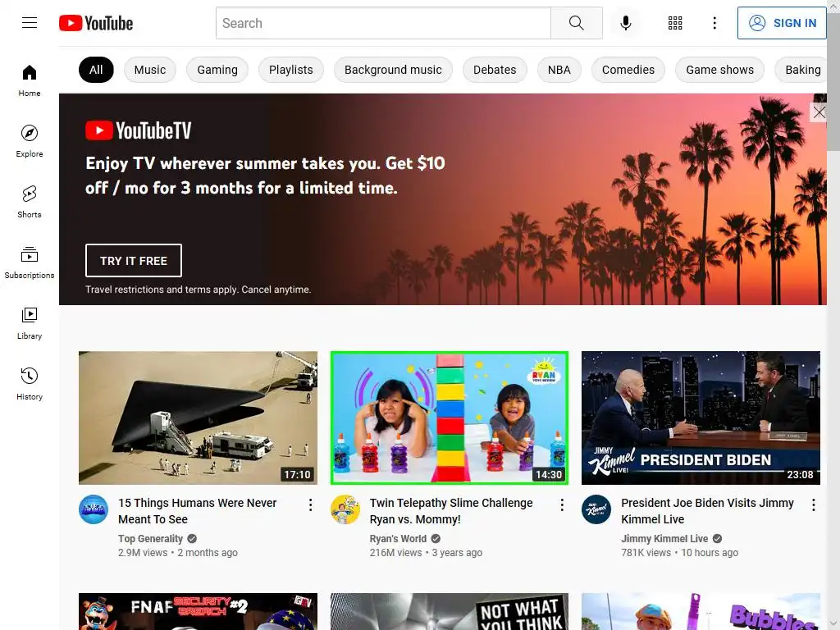Open Subscriptions in sidebar

[30, 262]
